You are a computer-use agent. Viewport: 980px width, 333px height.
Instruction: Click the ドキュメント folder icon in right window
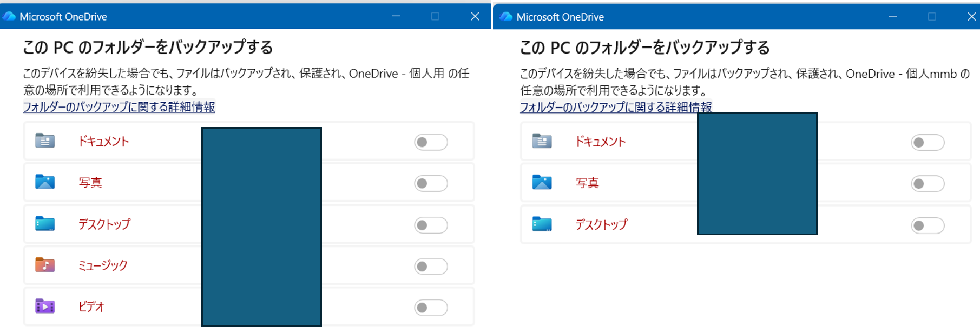[542, 142]
